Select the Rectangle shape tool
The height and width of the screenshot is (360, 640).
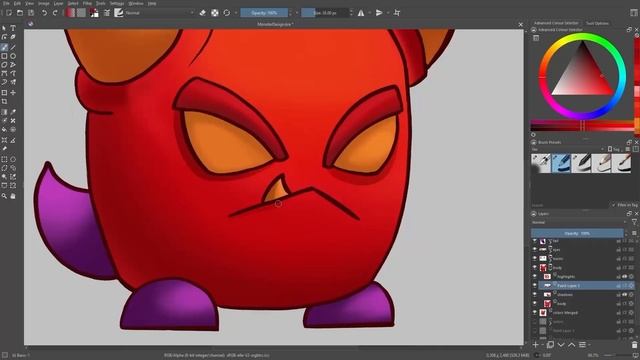(x=4, y=56)
